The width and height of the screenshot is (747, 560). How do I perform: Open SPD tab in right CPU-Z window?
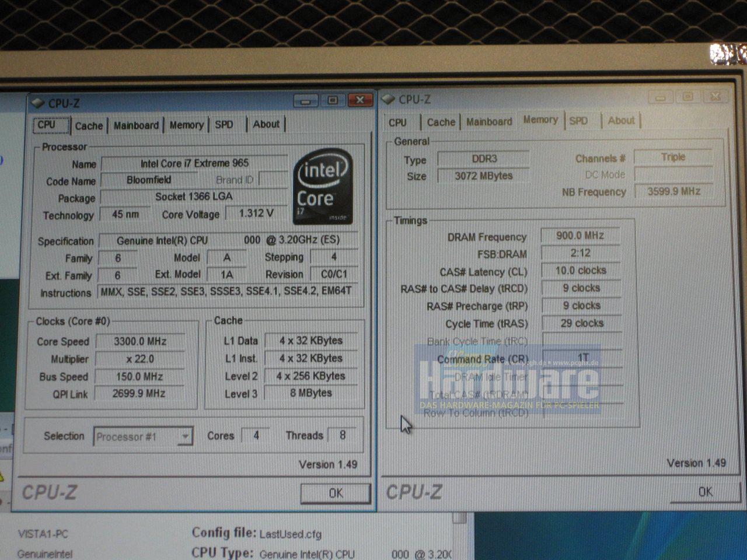[579, 121]
